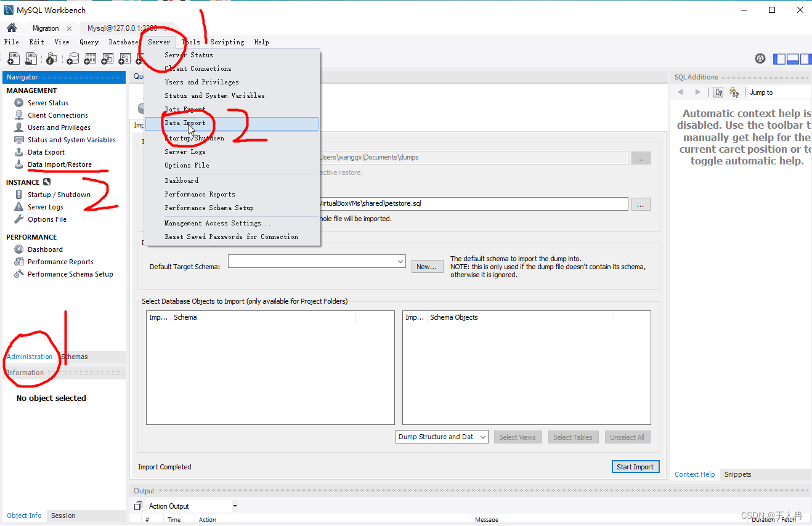
Task: Choose Reset Saved Passwords for Connection
Action: [x=232, y=237]
